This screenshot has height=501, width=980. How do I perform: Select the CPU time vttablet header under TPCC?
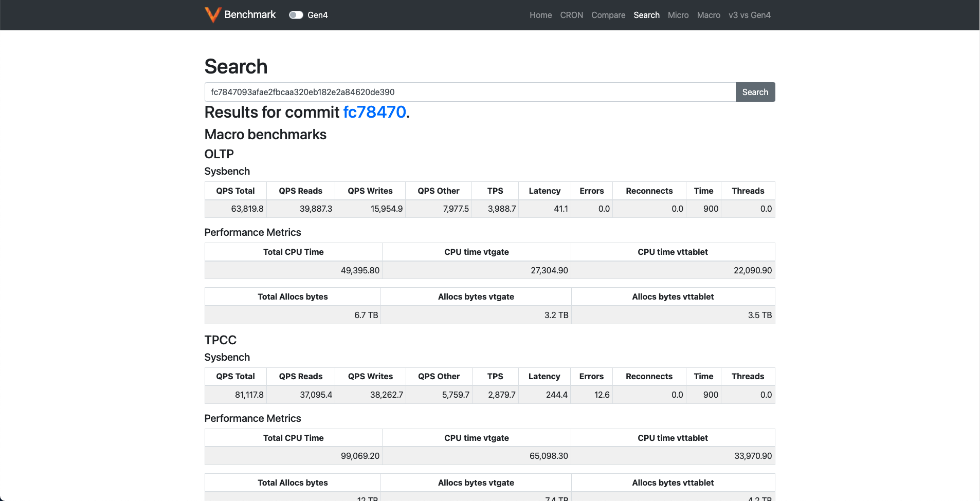point(673,437)
